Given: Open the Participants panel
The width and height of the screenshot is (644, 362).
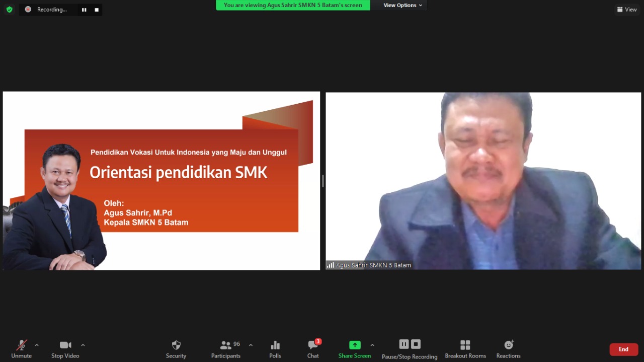Looking at the screenshot, I should pyautogui.click(x=226, y=349).
